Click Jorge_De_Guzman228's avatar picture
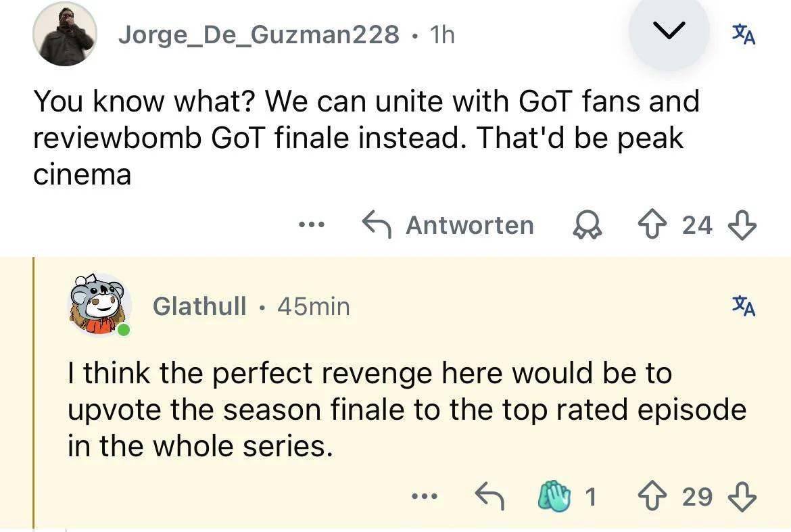The width and height of the screenshot is (791, 532). (x=65, y=34)
